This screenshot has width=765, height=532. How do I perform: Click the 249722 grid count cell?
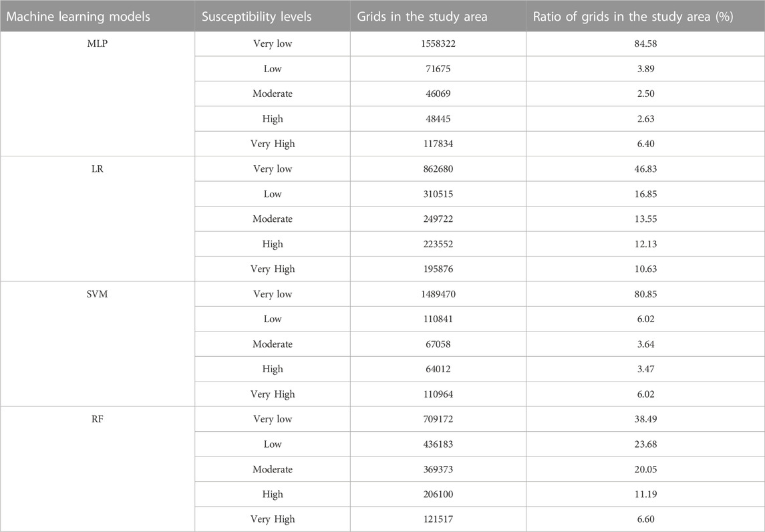coord(438,219)
